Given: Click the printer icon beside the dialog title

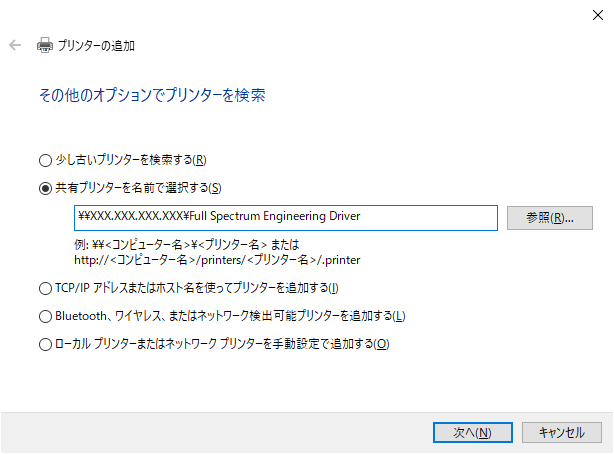Looking at the screenshot, I should [x=45, y=45].
